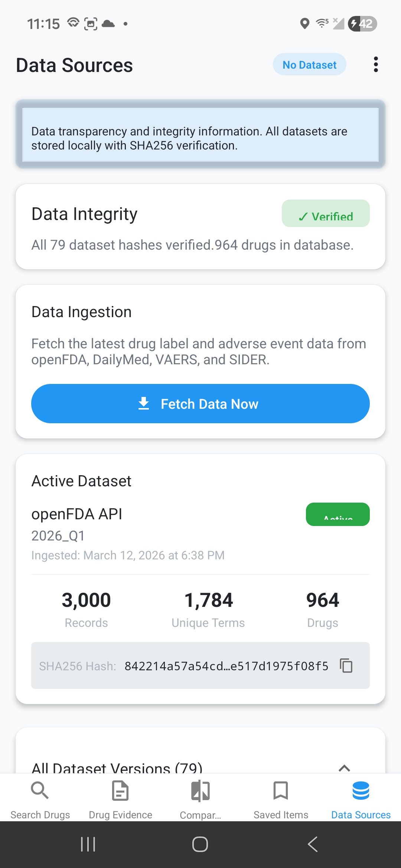Viewport: 401px width, 868px height.
Task: Open the Compare tab icon
Action: pos(200,790)
